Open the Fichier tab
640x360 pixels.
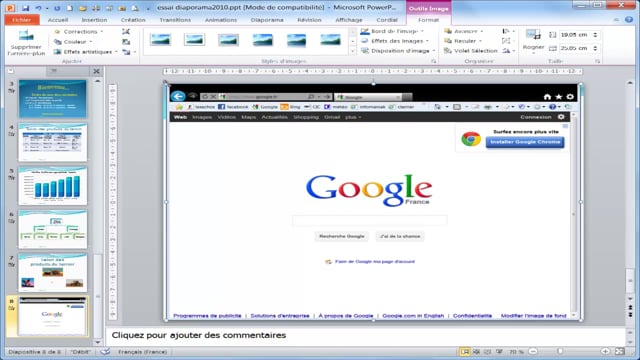tap(22, 20)
